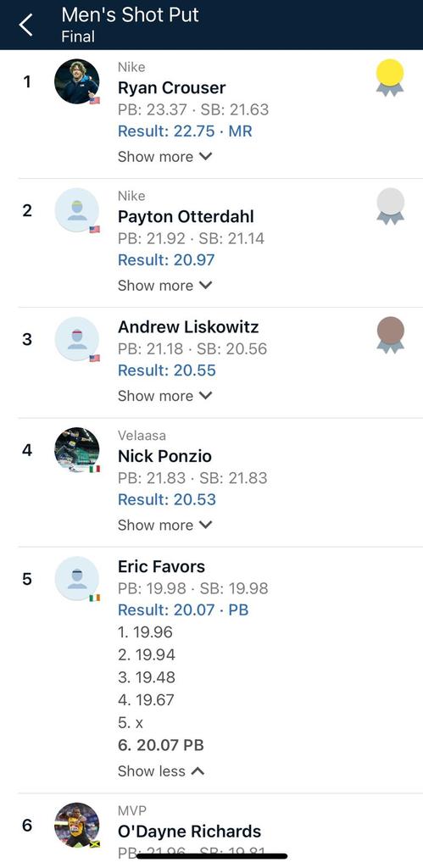This screenshot has height=868, width=423.
Task: Click the Men's Shot Put header title
Action: (x=130, y=15)
